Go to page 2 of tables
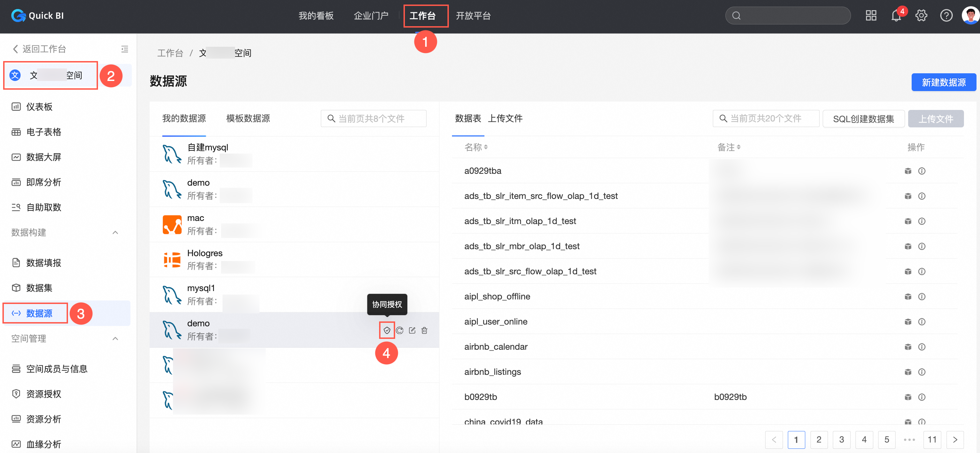This screenshot has height=453, width=980. (819, 440)
